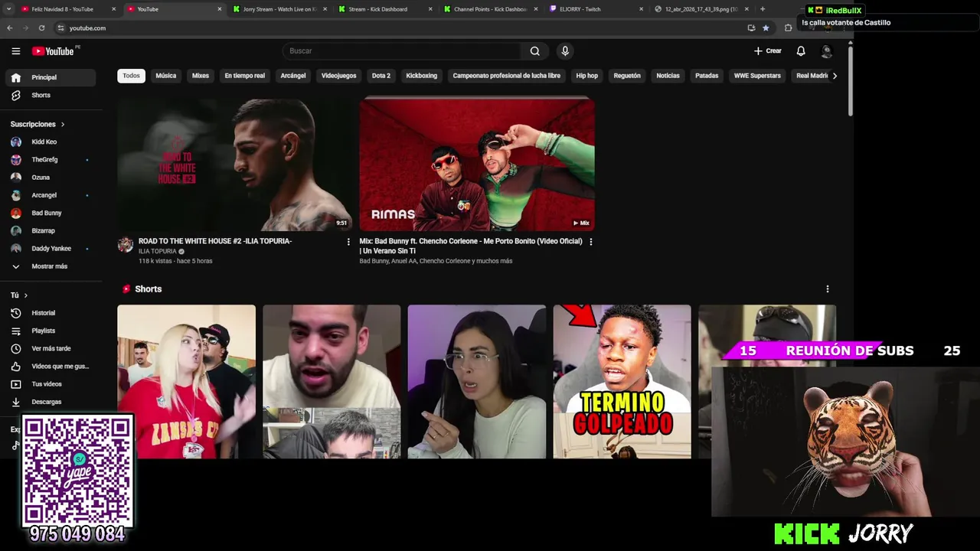
Task: Open Playlists in the sidebar
Action: (51, 331)
